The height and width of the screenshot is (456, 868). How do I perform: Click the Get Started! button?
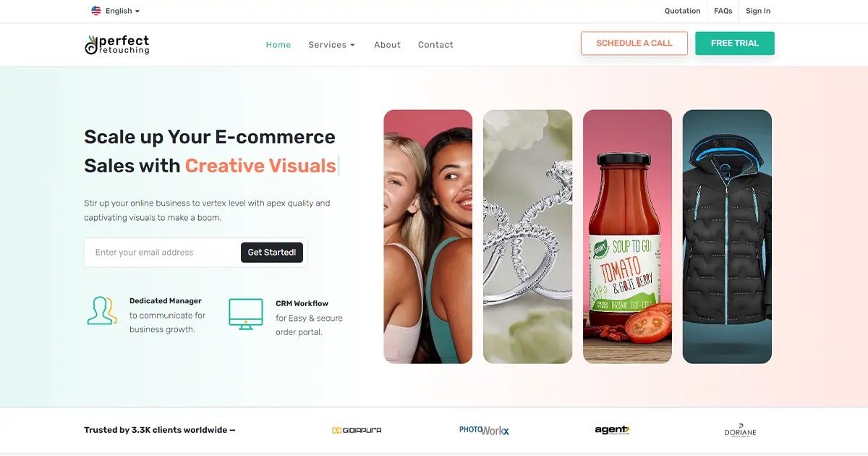[272, 253]
